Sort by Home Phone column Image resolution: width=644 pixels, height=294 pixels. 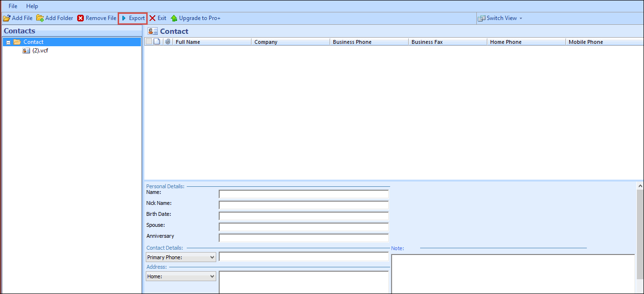tap(526, 42)
